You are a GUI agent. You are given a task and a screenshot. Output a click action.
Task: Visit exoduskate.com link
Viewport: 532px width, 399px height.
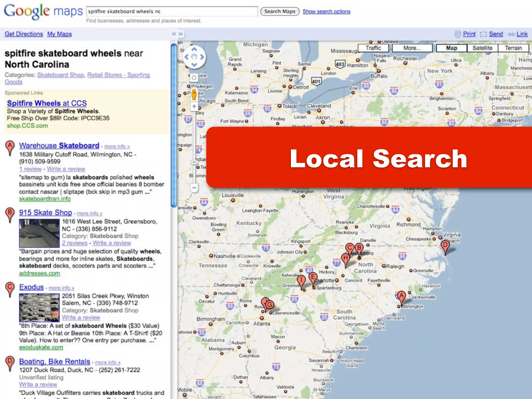click(41, 347)
